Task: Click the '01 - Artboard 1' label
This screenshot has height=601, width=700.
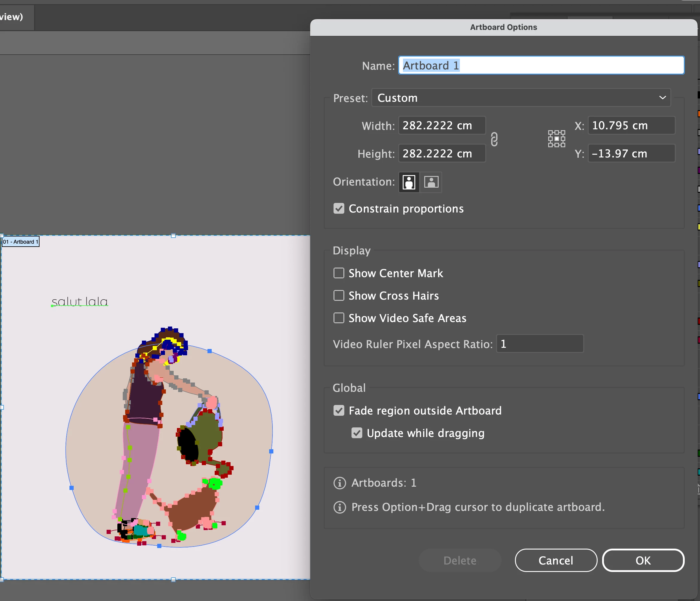Action: [x=21, y=242]
